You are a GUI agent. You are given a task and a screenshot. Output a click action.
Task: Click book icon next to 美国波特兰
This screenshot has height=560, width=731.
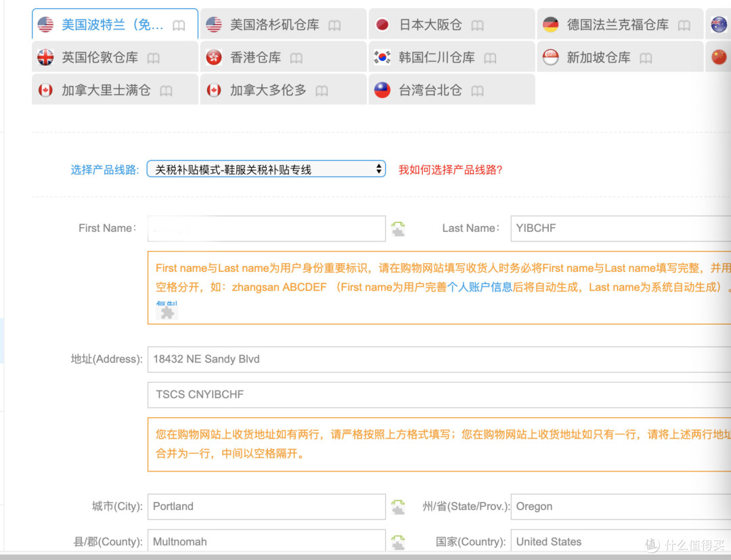179,25
